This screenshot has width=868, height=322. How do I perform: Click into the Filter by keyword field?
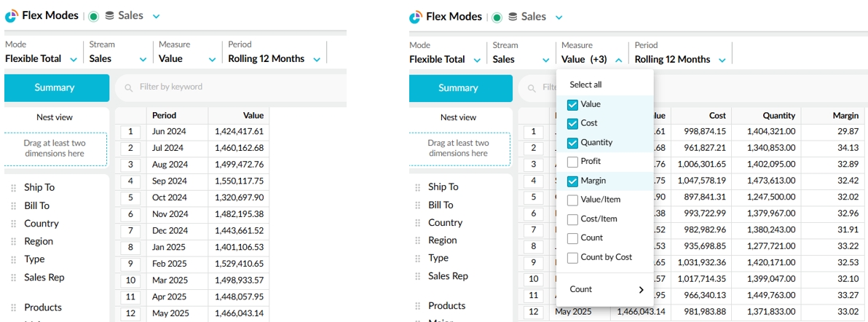click(230, 87)
